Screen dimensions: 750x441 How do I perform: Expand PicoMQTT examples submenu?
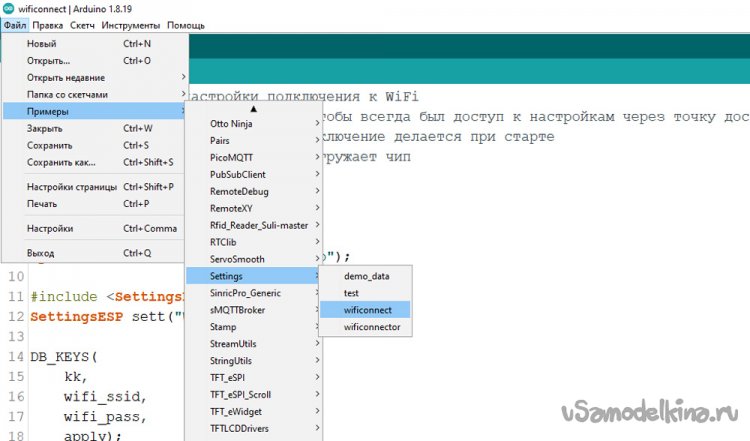[x=254, y=157]
